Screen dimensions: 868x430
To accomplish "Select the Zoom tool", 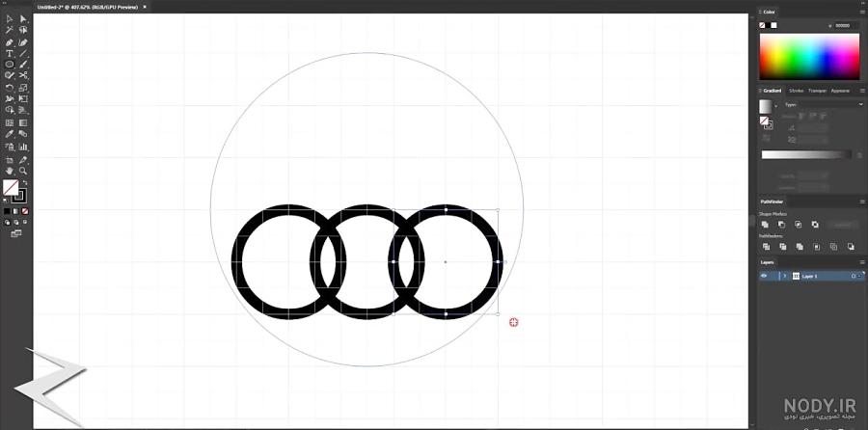I will (x=23, y=171).
